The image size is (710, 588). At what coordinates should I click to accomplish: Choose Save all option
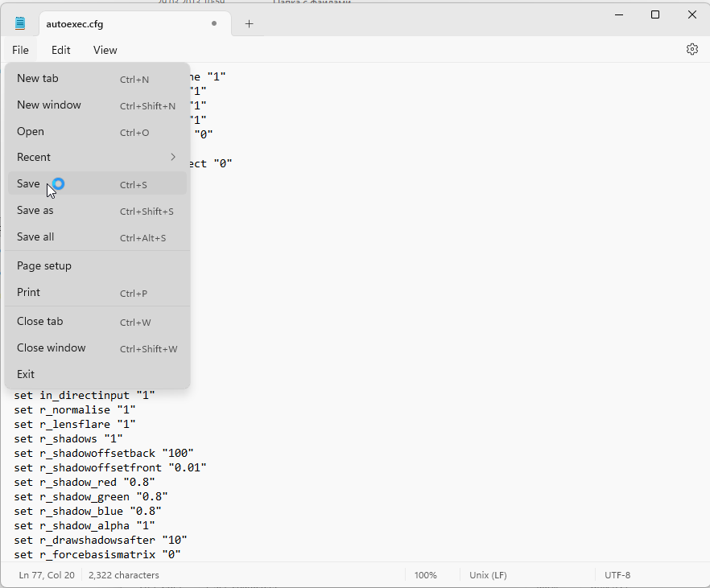97,237
